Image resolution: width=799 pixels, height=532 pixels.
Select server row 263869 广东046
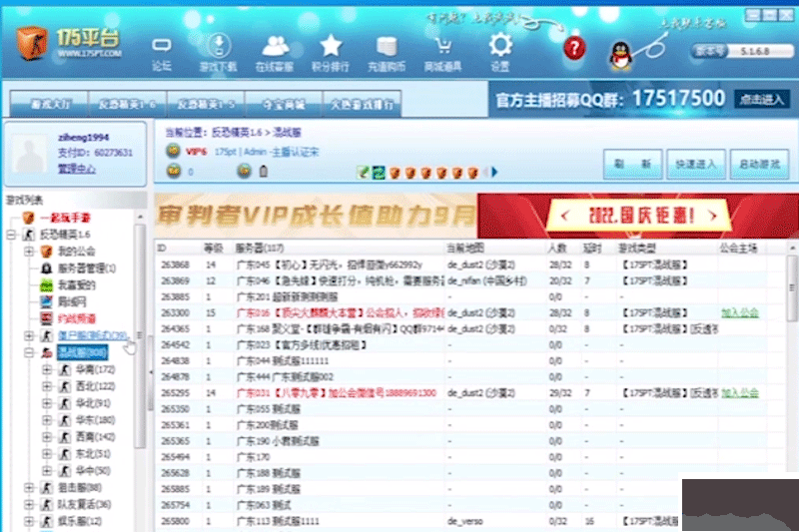coord(468,280)
